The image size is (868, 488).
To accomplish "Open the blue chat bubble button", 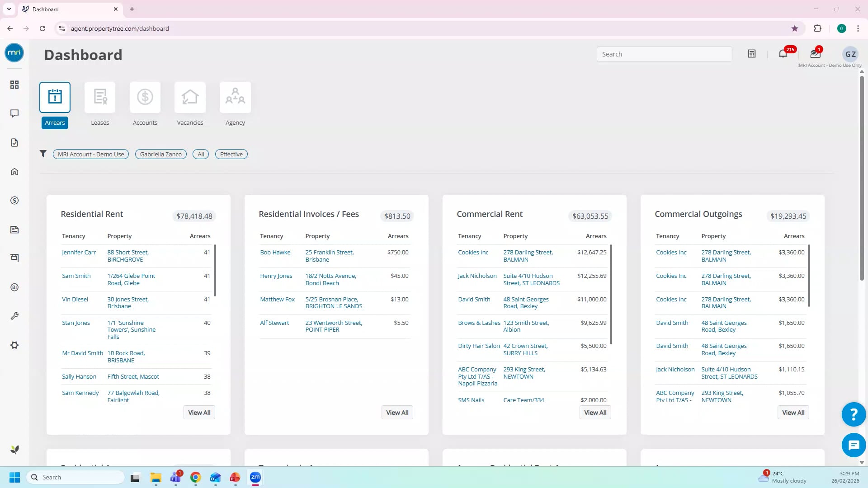I will pyautogui.click(x=854, y=446).
